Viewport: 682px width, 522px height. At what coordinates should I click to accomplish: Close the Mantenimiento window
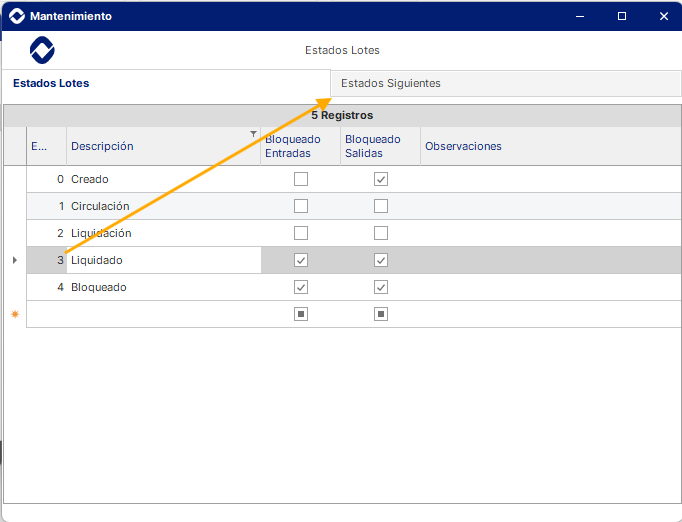point(664,16)
